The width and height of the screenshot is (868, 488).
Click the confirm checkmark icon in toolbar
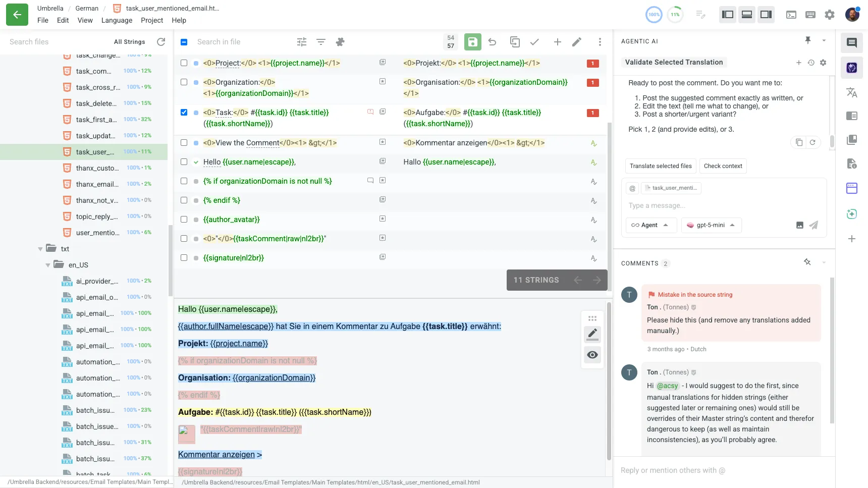(x=534, y=42)
